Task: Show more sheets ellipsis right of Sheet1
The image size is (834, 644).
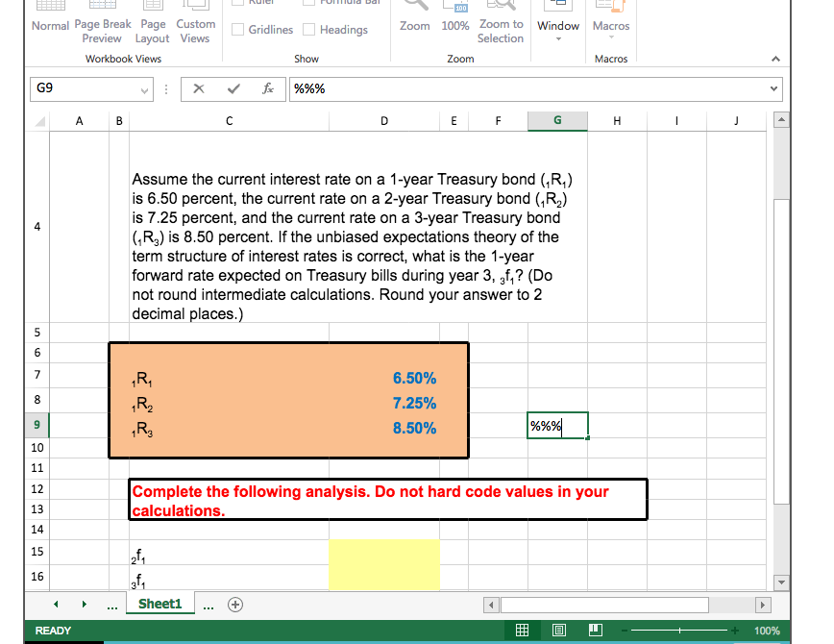Action: coord(208,607)
